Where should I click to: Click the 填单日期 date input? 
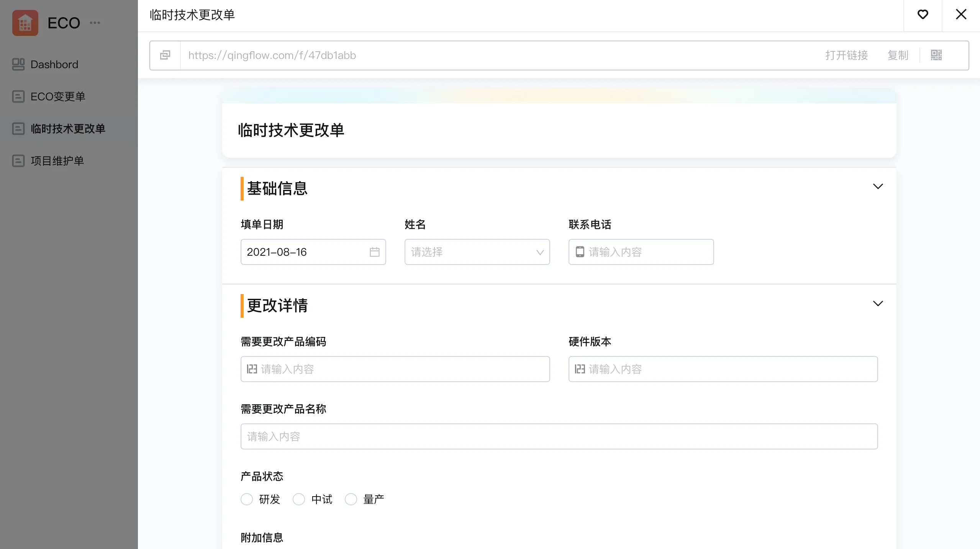click(x=313, y=252)
